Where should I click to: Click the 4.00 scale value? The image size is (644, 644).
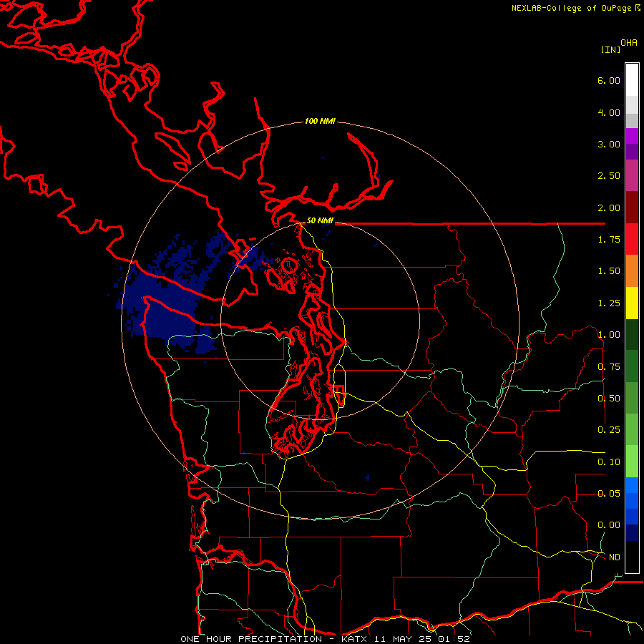click(x=609, y=112)
